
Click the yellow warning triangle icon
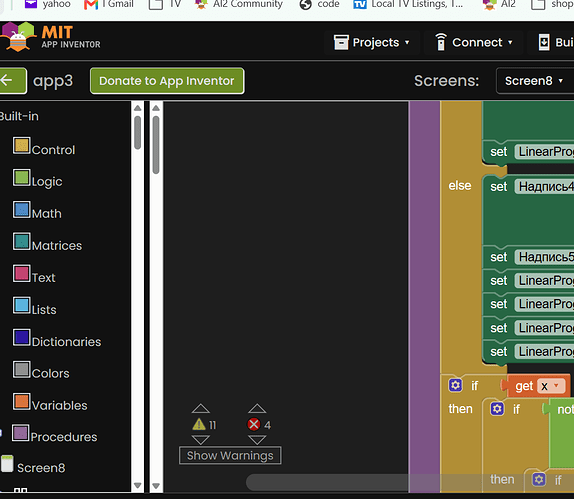coord(199,424)
